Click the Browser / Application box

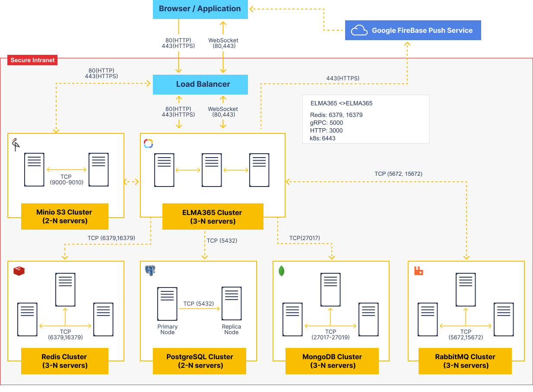tap(200, 9)
